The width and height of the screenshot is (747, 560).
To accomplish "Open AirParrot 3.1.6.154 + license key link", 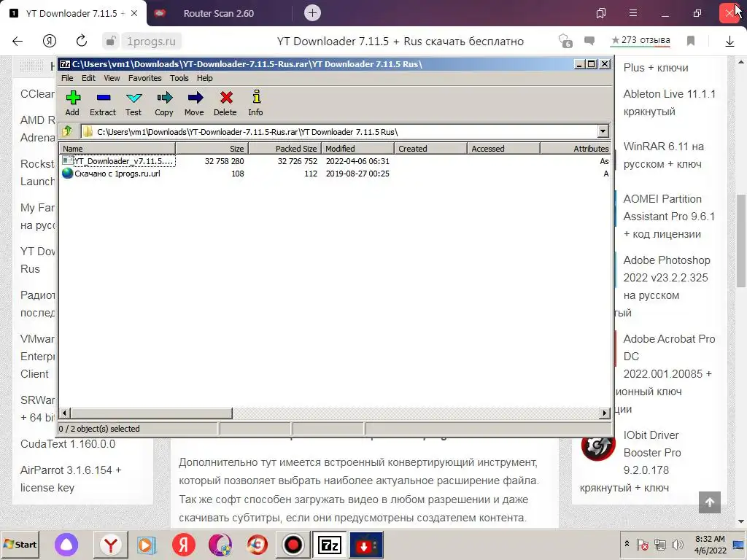I will click(x=71, y=478).
